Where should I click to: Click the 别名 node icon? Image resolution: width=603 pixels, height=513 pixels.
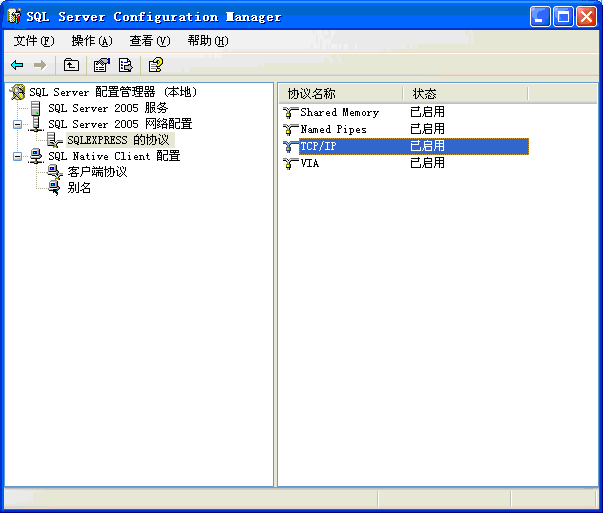(54, 188)
